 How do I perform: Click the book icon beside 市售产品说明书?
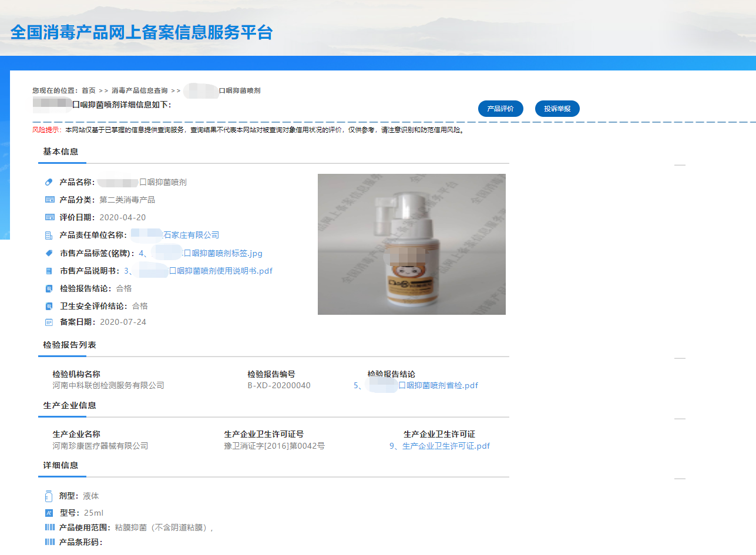coord(49,271)
